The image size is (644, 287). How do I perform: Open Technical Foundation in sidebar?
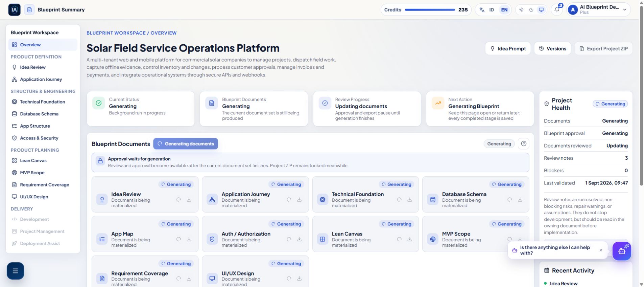click(43, 102)
